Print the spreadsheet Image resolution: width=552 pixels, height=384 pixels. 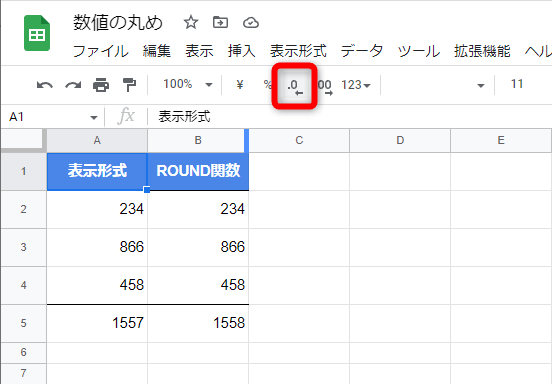[101, 85]
